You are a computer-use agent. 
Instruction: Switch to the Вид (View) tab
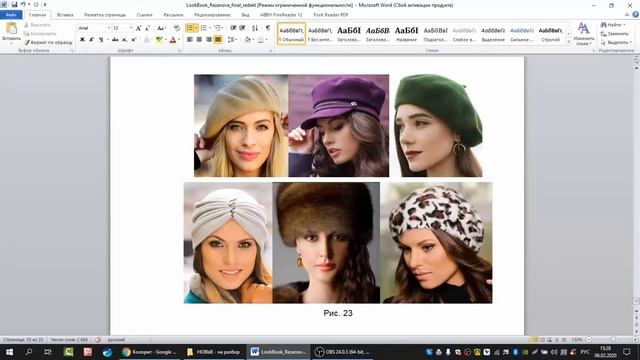point(245,15)
